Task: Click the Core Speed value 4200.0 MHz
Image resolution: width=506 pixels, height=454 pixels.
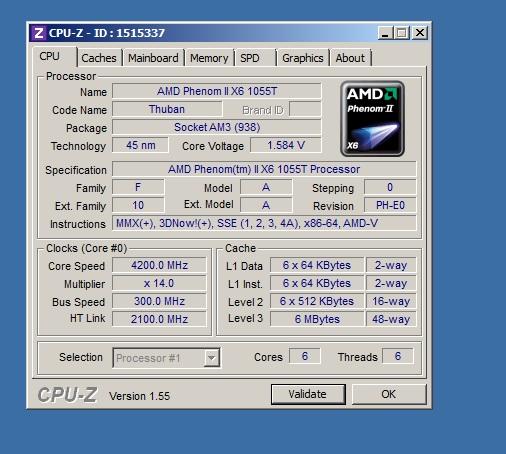Action: tap(159, 265)
